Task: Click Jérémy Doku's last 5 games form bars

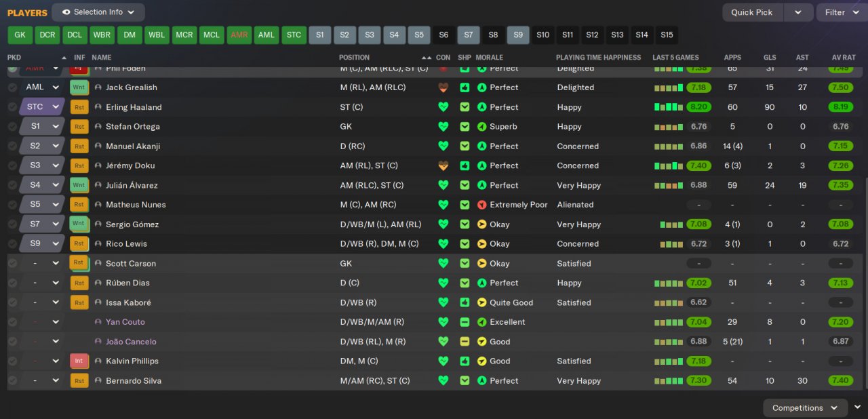Action: 668,165
